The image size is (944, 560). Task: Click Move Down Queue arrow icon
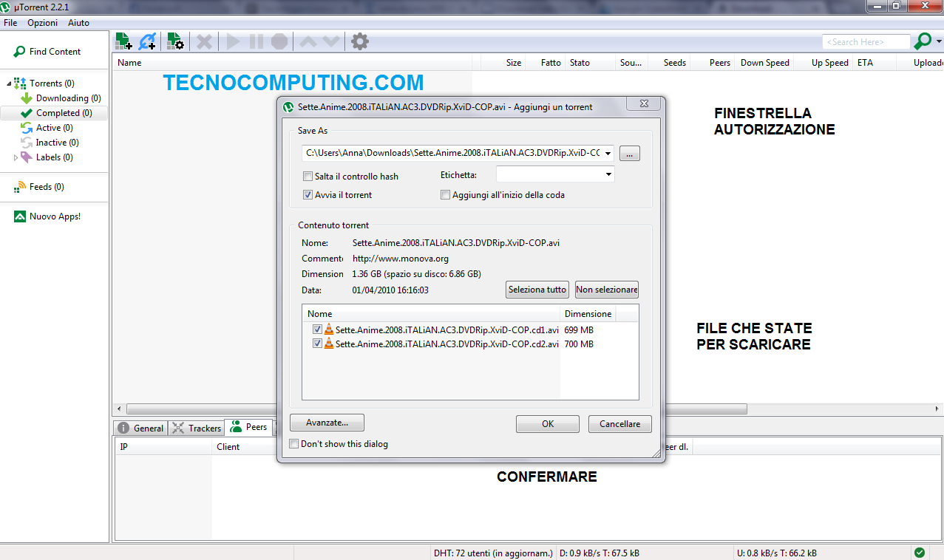330,42
